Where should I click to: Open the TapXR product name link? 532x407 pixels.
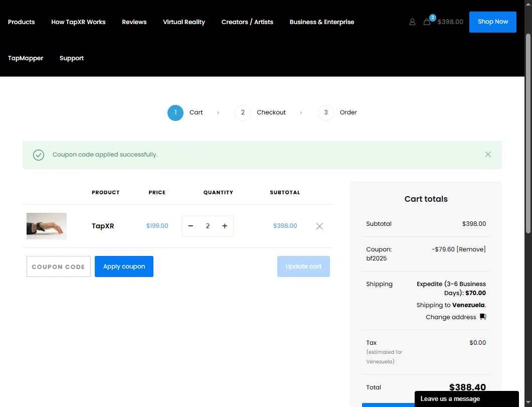(x=103, y=226)
